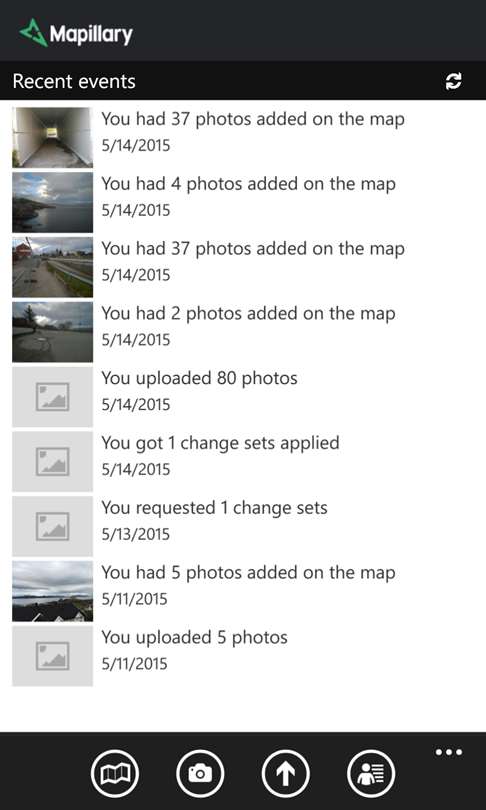Select placeholder image for 80 photos upload
The image size is (486, 810).
53,397
